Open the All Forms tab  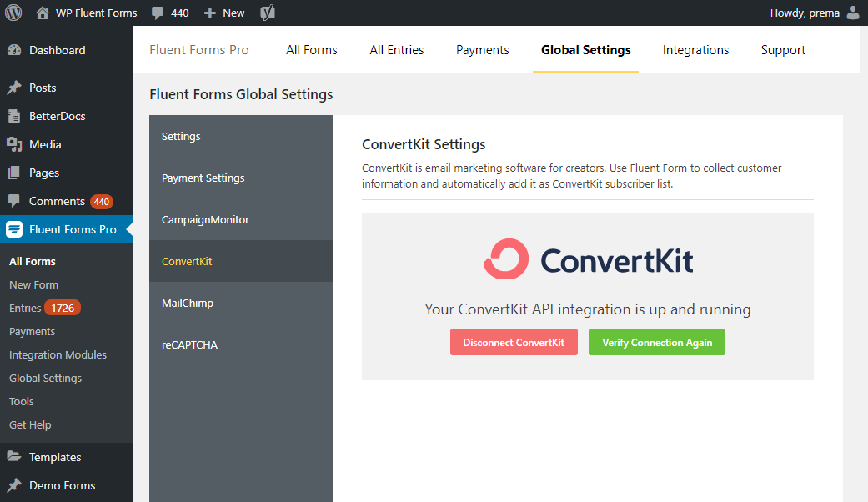[x=312, y=50]
